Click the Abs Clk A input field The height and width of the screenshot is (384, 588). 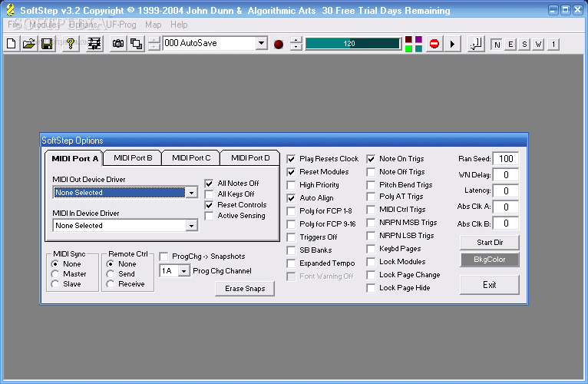click(x=506, y=207)
